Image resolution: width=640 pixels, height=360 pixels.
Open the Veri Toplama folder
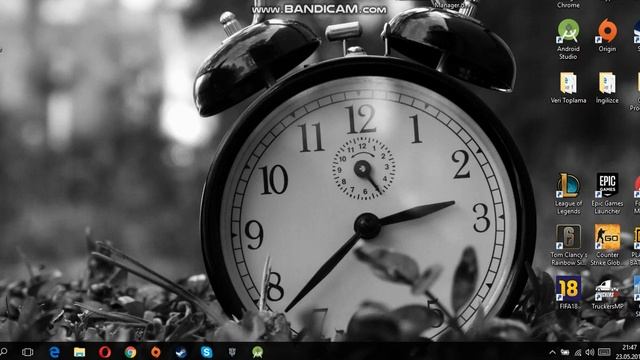[568, 88]
